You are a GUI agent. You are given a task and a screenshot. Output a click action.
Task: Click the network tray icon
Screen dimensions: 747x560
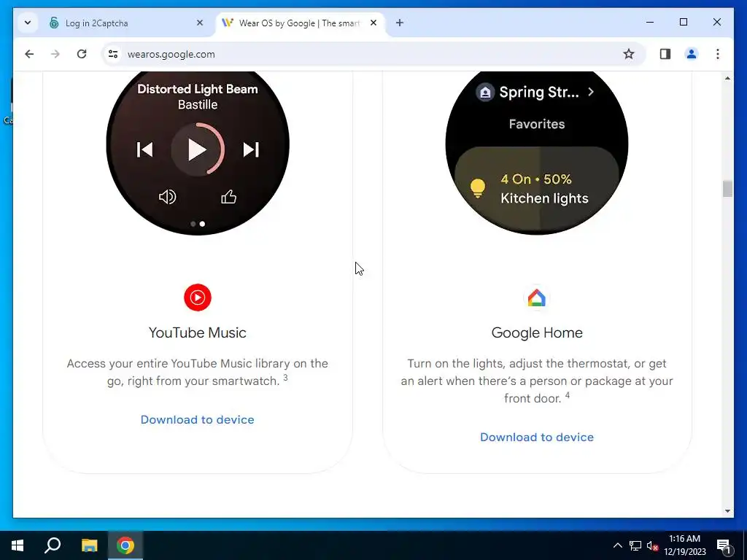(635, 545)
